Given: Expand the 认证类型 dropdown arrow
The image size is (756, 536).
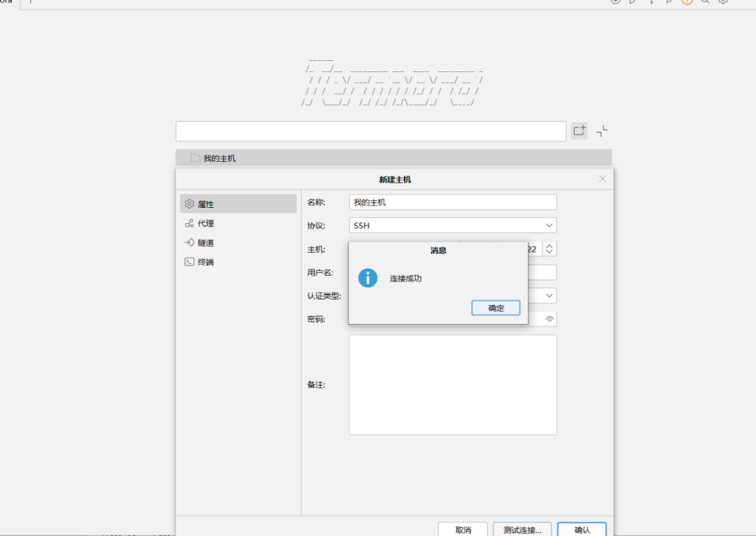Looking at the screenshot, I should tap(549, 295).
